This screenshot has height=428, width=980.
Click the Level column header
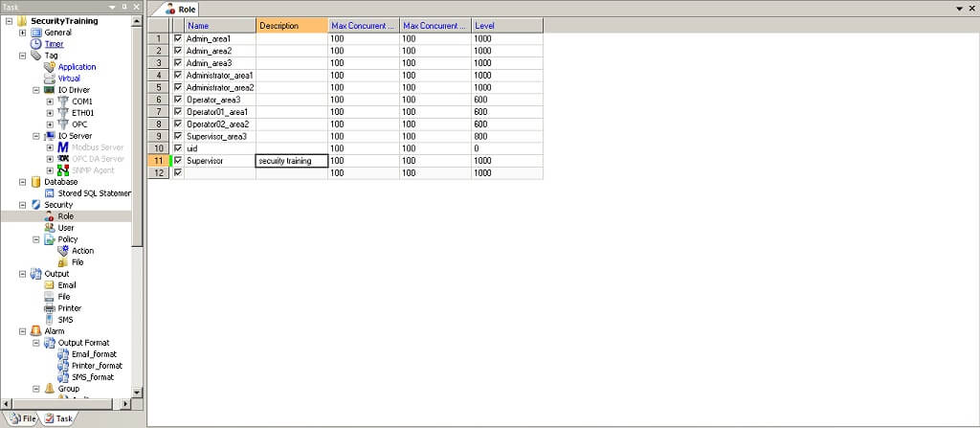click(507, 26)
